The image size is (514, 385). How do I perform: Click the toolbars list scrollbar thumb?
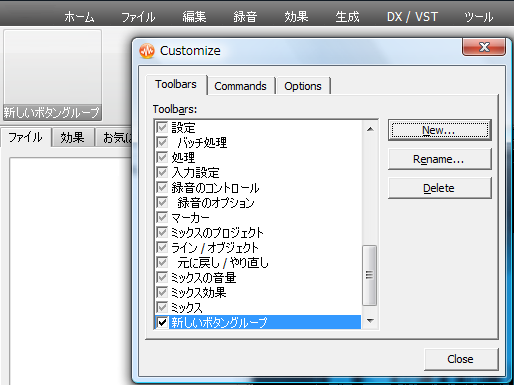(x=370, y=275)
